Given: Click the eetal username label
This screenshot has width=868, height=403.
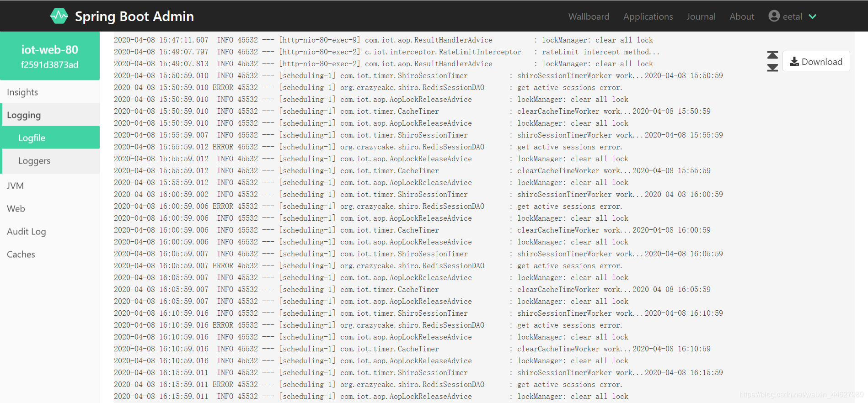Looking at the screenshot, I should point(792,16).
